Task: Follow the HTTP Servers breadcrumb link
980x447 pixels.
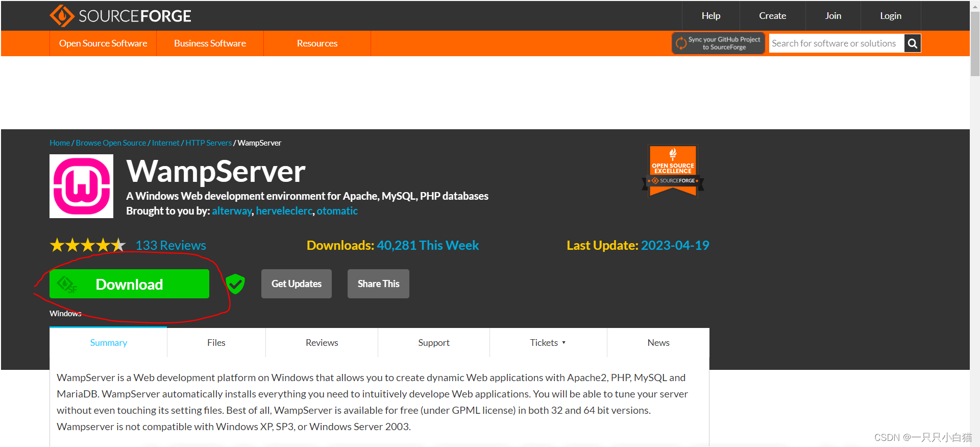Action: pyautogui.click(x=208, y=143)
